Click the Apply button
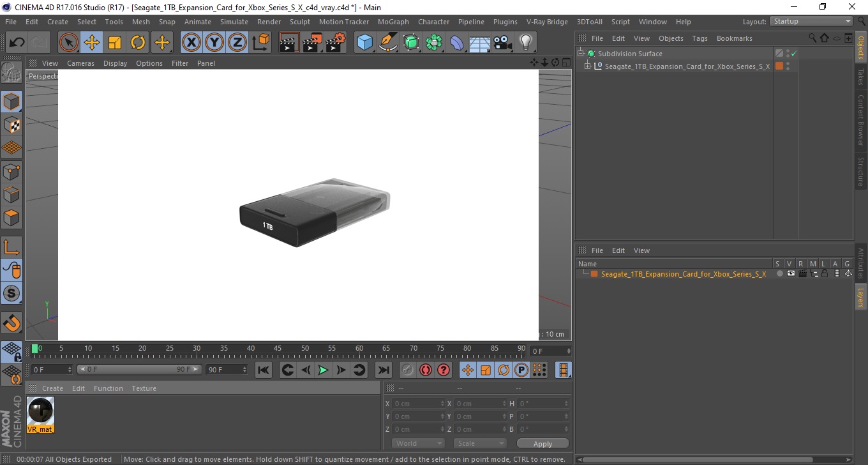The height and width of the screenshot is (465, 868). pyautogui.click(x=542, y=444)
